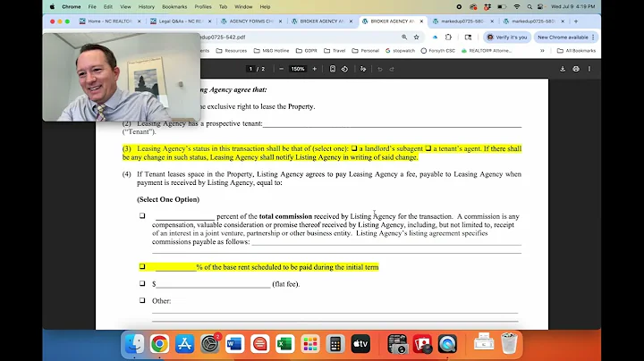Click Verify it's you button

click(507, 37)
